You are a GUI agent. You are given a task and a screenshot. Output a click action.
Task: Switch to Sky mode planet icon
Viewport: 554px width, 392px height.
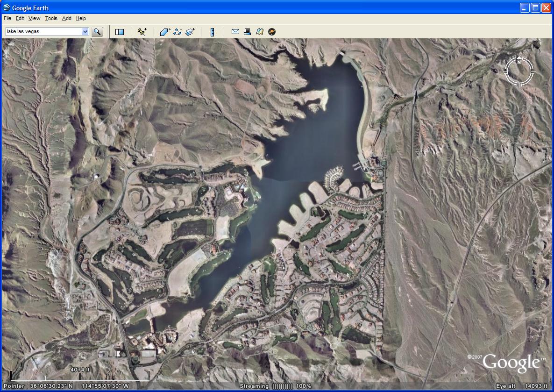[x=272, y=32]
